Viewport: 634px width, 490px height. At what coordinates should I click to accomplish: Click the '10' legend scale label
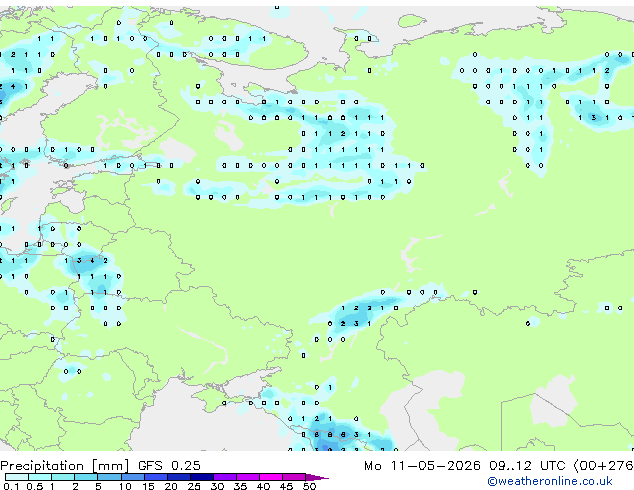125,486
